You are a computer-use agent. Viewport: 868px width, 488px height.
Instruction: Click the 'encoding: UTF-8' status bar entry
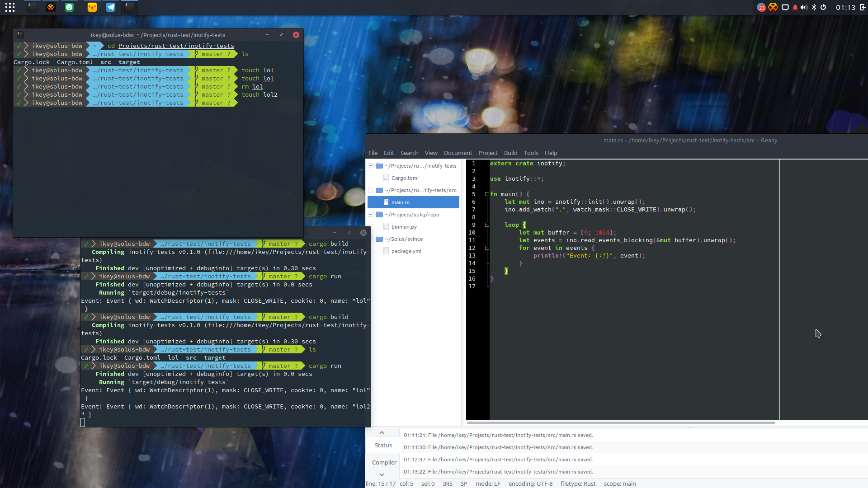(x=530, y=483)
